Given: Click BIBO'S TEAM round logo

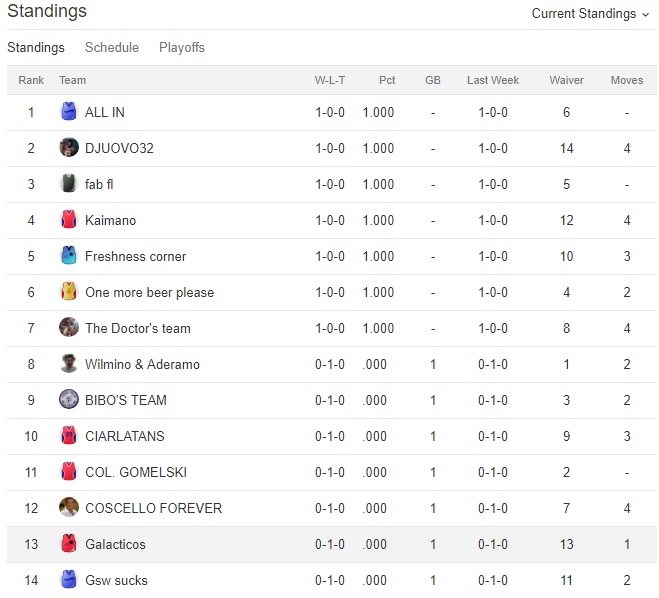Looking at the screenshot, I should [69, 400].
